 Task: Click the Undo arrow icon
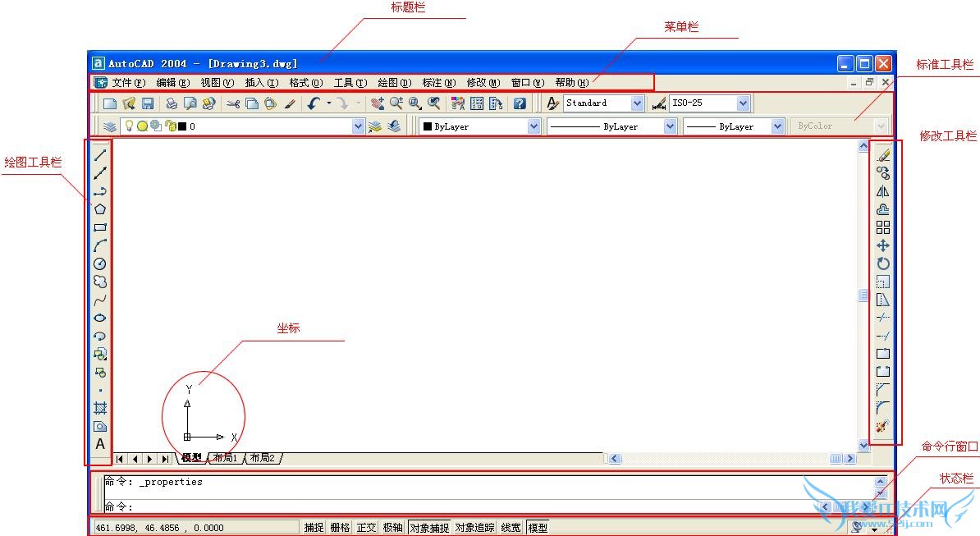pos(314,103)
